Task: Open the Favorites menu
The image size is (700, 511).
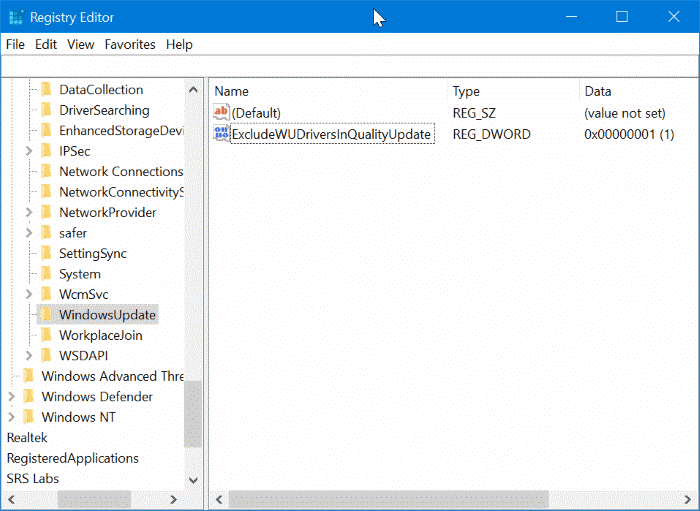Action: point(130,45)
